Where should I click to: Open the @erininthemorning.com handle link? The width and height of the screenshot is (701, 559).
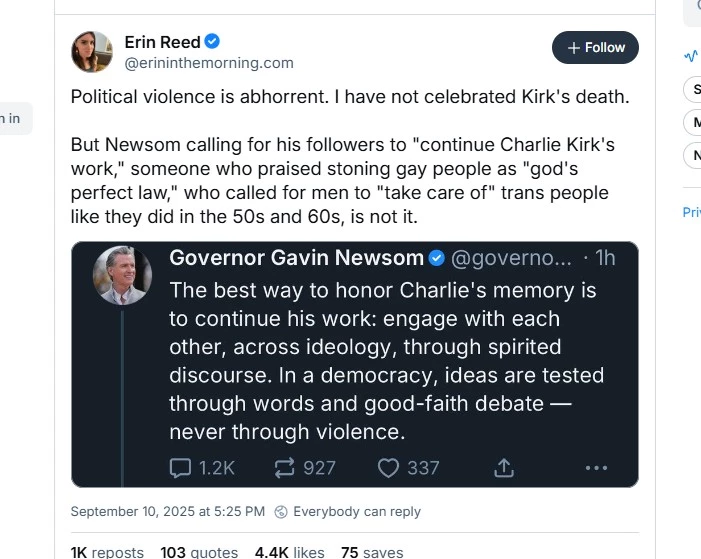[x=209, y=63]
